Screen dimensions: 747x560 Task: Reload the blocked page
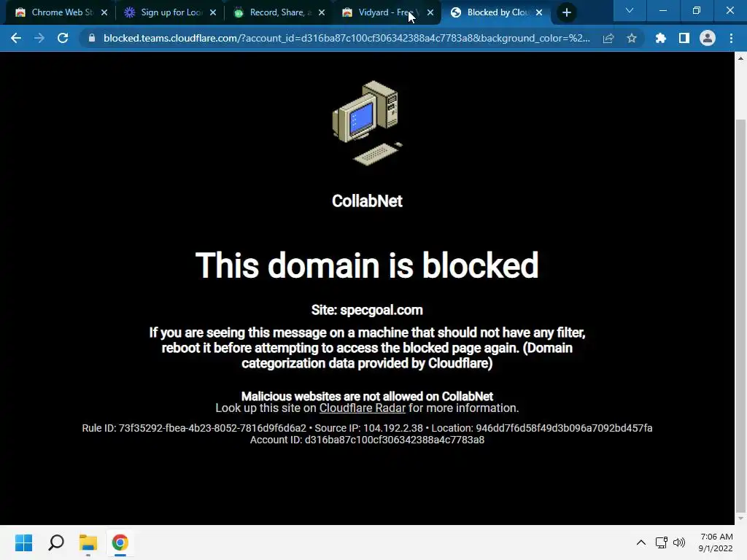click(63, 38)
